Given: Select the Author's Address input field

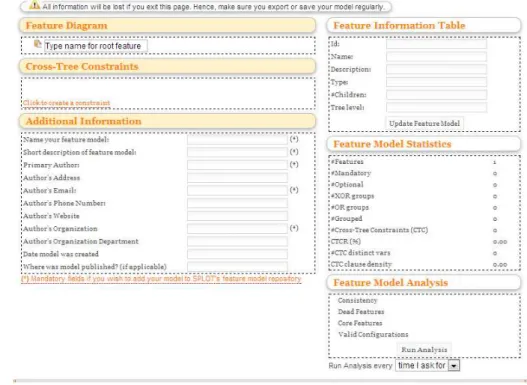Looking at the screenshot, I should pos(237,178).
